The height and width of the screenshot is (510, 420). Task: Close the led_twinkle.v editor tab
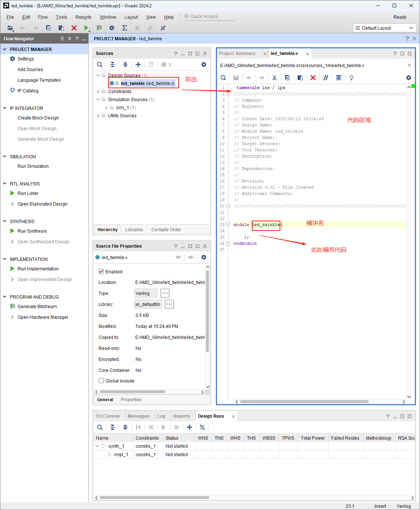(307, 54)
